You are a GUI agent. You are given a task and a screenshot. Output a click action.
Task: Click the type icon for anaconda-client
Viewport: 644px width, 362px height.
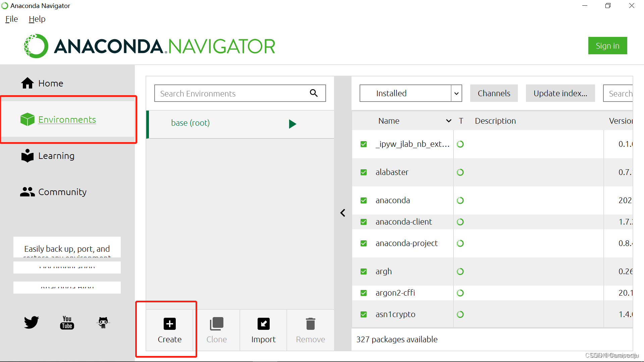[460, 222]
